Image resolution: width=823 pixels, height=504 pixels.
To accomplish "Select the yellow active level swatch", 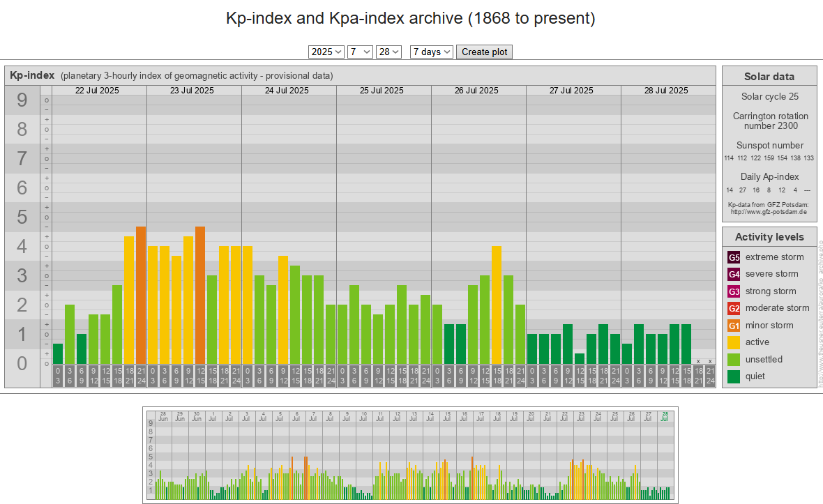I will [734, 342].
